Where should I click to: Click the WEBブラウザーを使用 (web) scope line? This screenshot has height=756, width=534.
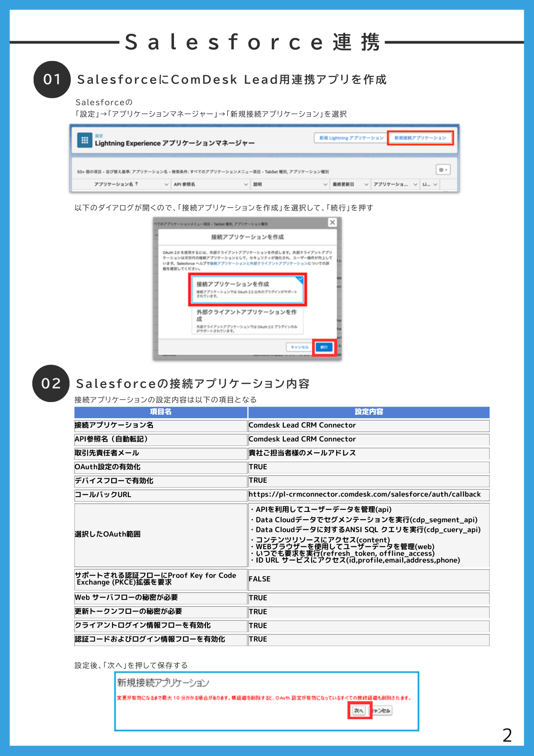[343, 546]
